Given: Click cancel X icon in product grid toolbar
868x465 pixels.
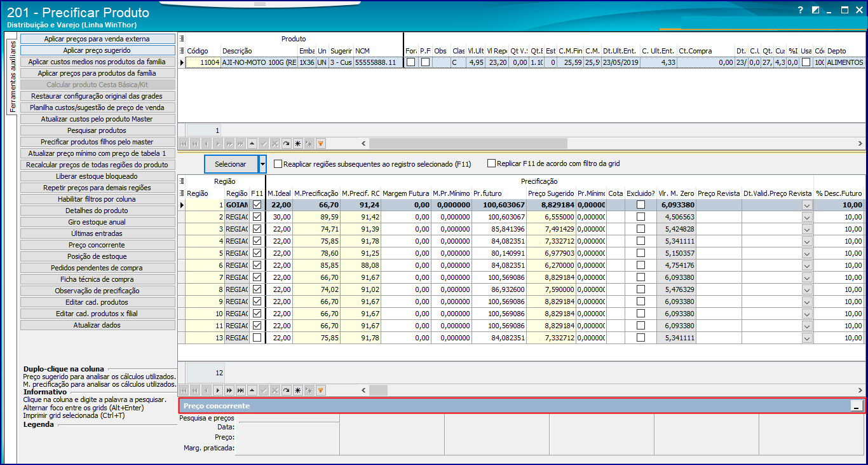Looking at the screenshot, I should pyautogui.click(x=275, y=144).
